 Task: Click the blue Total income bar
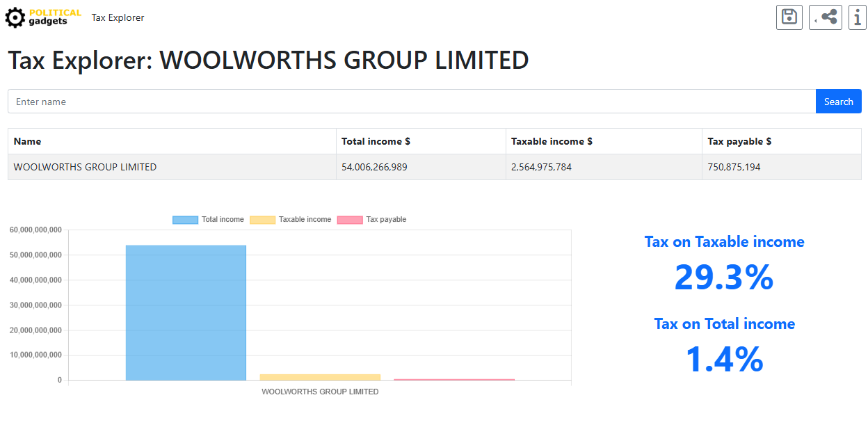coord(186,312)
